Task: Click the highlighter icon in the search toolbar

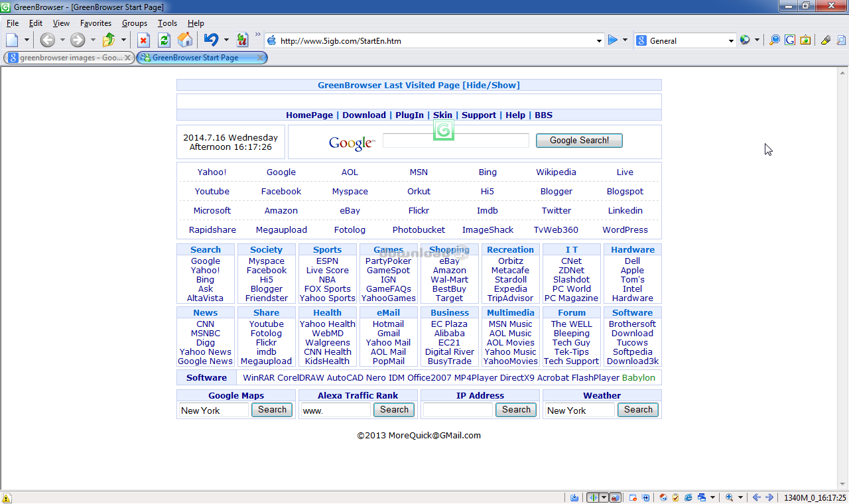Action: click(825, 40)
